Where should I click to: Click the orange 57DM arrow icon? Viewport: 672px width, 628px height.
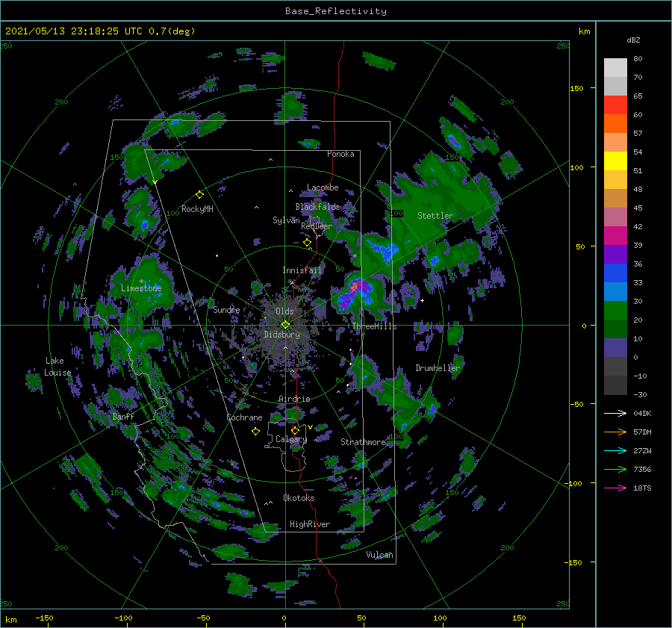click(615, 432)
